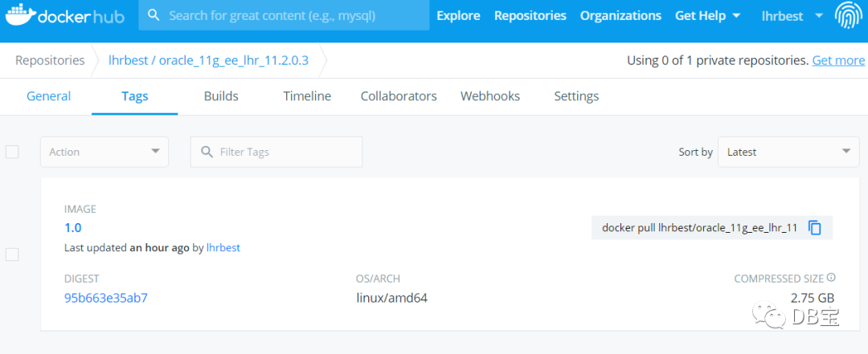Tick the select-all tags checkbox
The image size is (868, 354).
[12, 152]
